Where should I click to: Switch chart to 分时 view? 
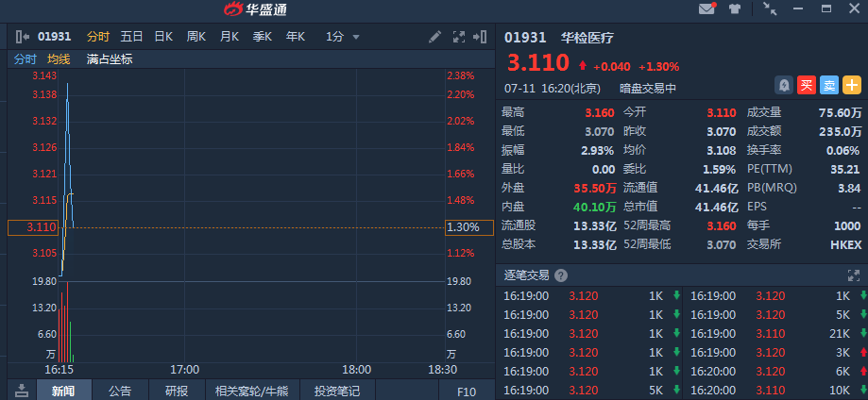[x=98, y=37]
